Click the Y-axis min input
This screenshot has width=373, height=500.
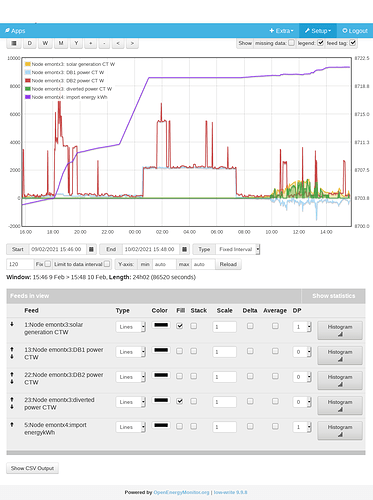(164, 264)
